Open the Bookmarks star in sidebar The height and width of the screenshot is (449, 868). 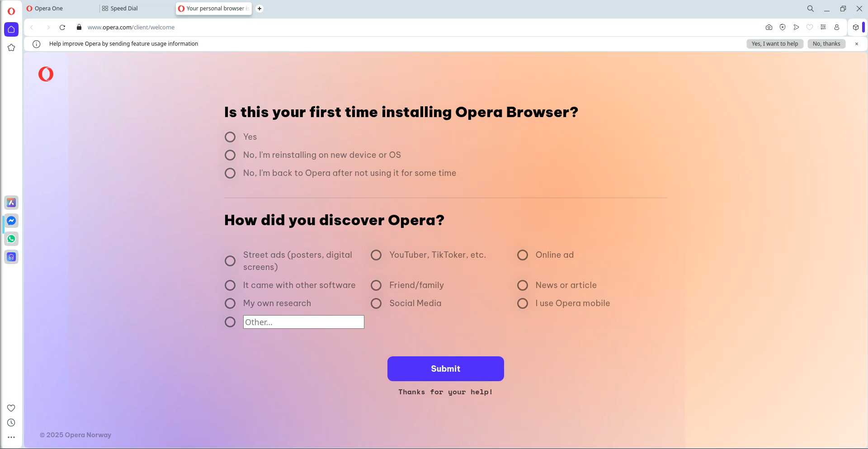[11, 47]
